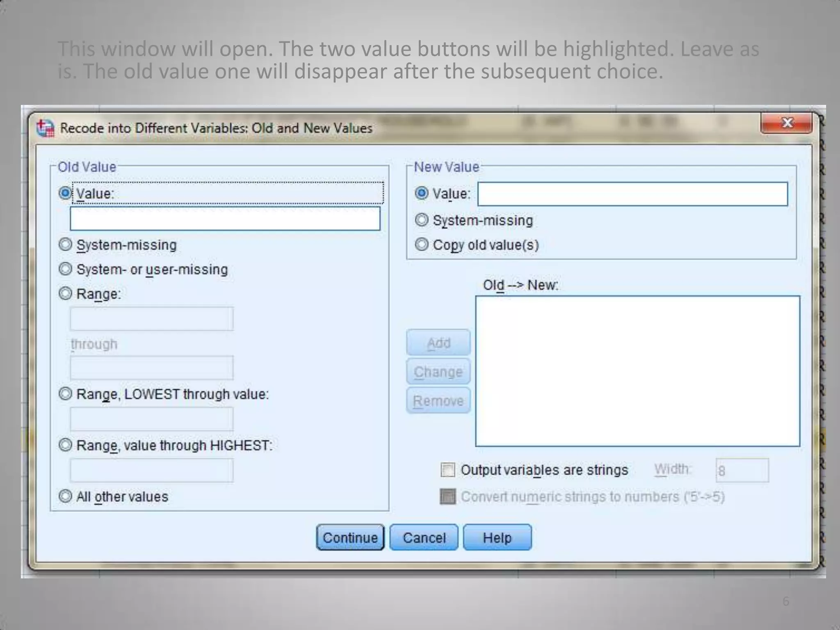Select the Old Value 'System-missing' radio button
The height and width of the screenshot is (630, 840).
click(x=65, y=245)
